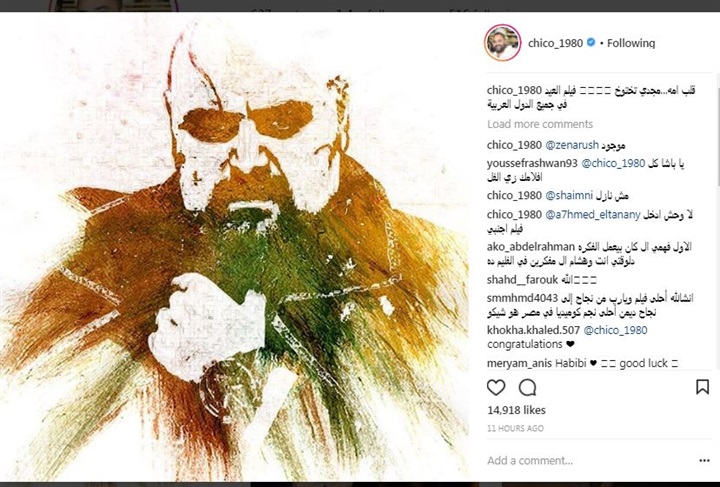Open the @a7hmed_eltanany mention
The image size is (720, 487).
point(592,215)
